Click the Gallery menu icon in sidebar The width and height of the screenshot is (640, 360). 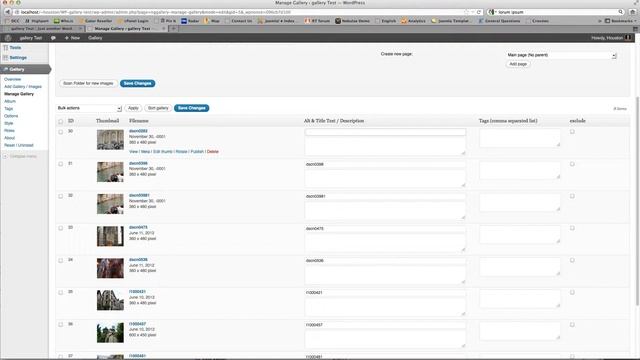click(x=6, y=69)
